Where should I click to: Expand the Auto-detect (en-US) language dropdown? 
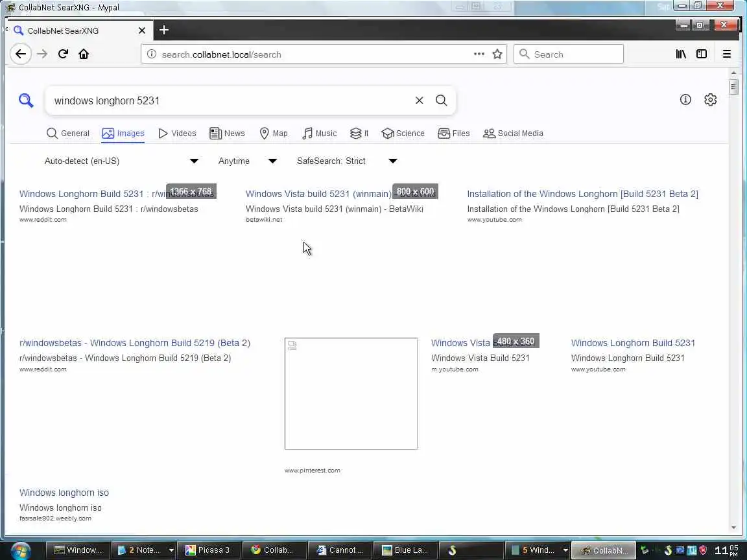[121, 161]
